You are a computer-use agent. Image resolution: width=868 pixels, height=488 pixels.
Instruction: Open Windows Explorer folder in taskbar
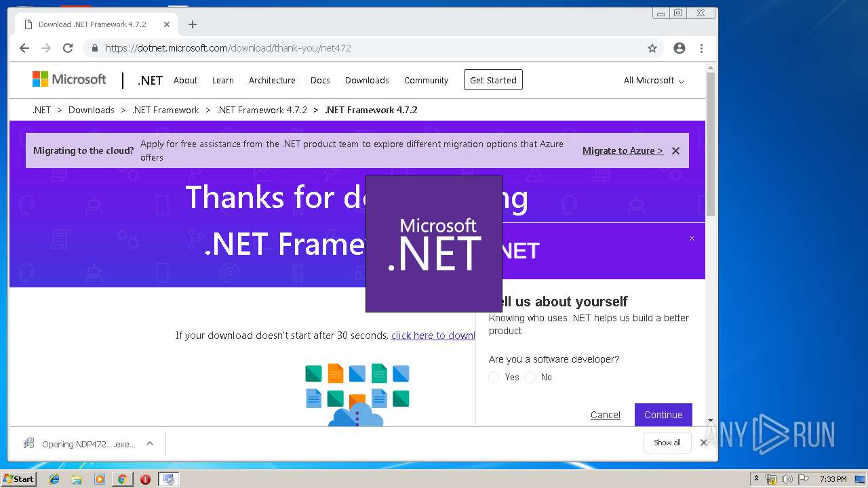[77, 479]
